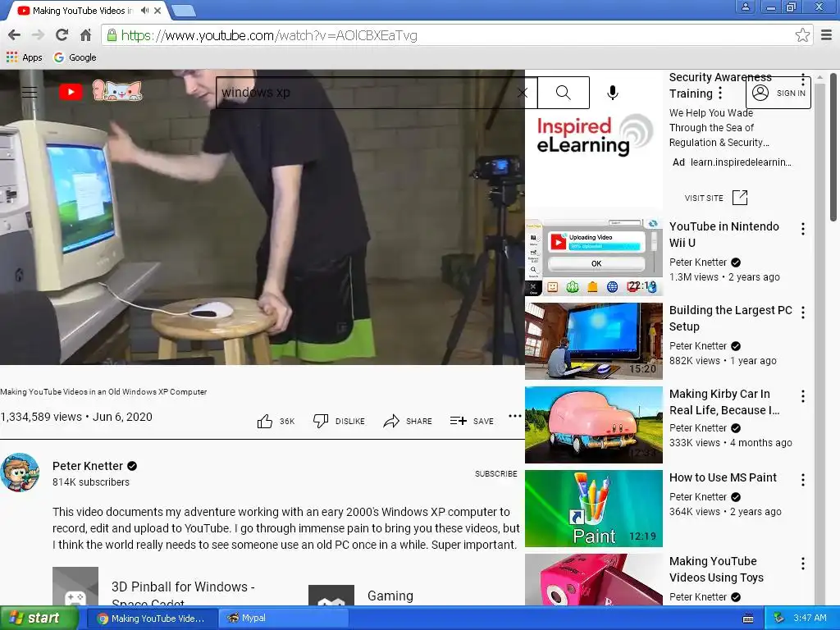Open the Windows start menu
The height and width of the screenshot is (630, 840).
click(x=39, y=619)
